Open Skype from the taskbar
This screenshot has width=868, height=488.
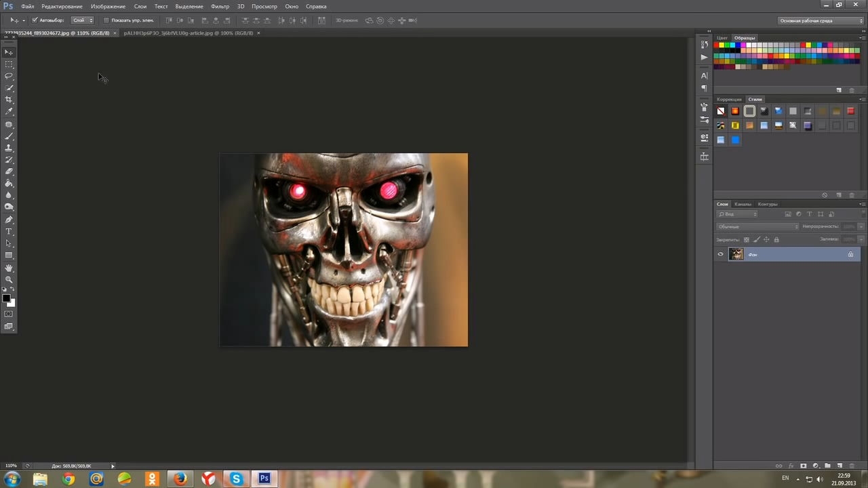pyautogui.click(x=236, y=479)
